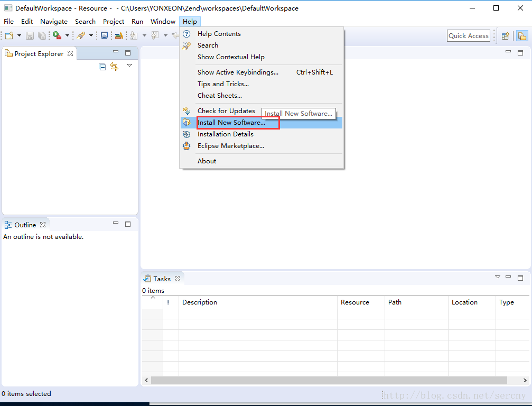Sort tasks by Location column
This screenshot has height=406, width=532.
(472, 302)
